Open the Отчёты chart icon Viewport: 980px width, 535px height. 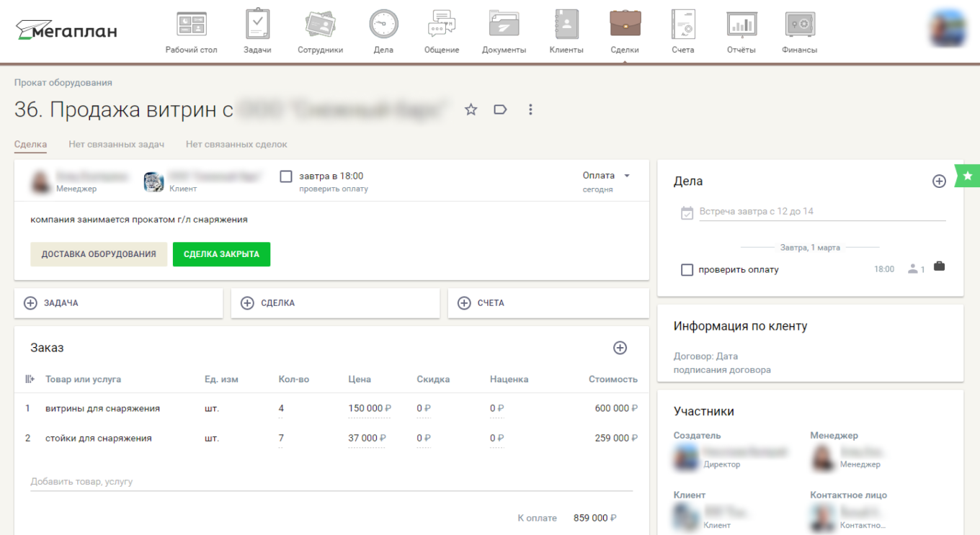741,24
